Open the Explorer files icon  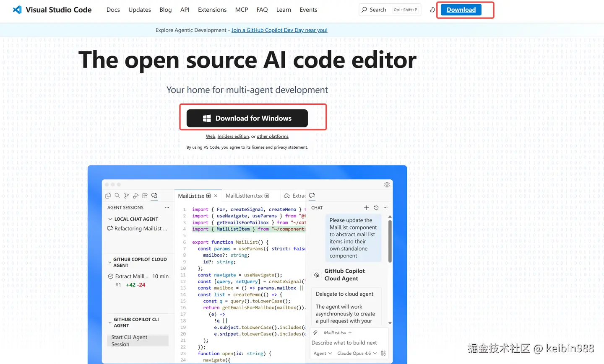pos(108,196)
